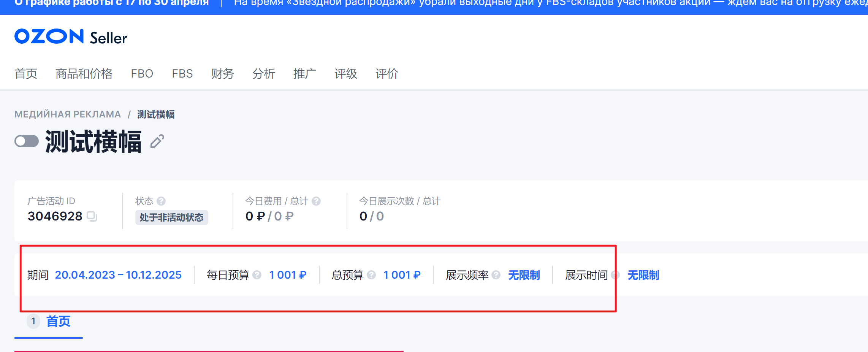Edit the campaign period 20.04.2023 – 10.12.2025

click(118, 275)
